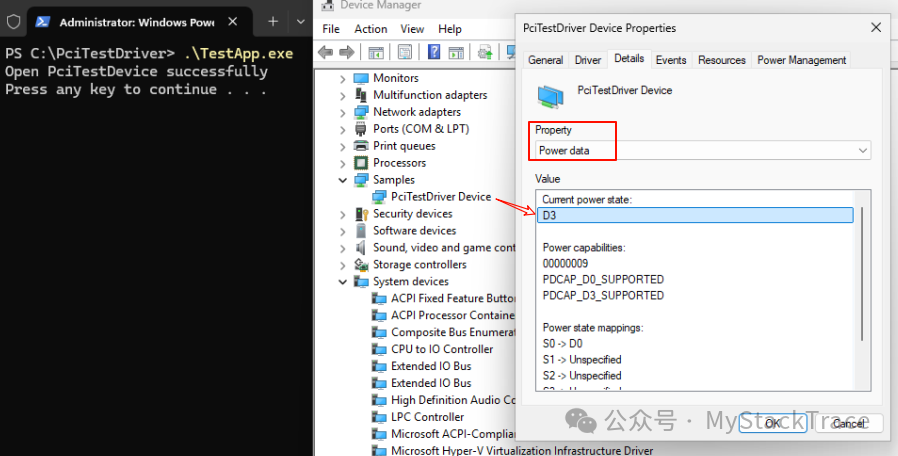This screenshot has height=456, width=898.
Task: Click the shield icon in the terminal title bar
Action: click(x=13, y=22)
